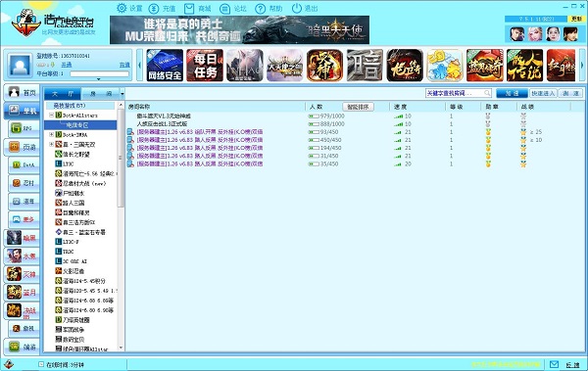Open the 首页 home sidebar tab

pyautogui.click(x=22, y=92)
